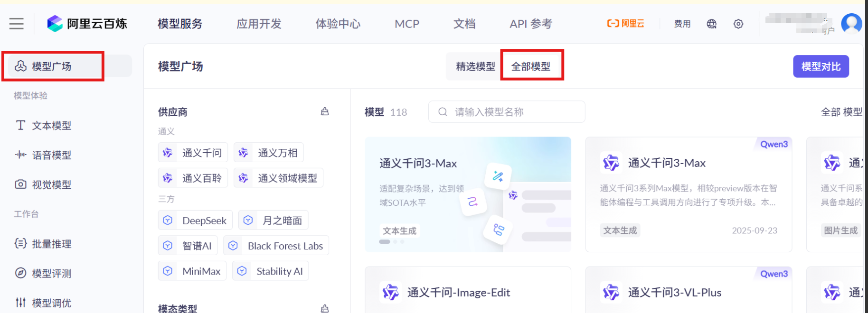Open the 通义千问3-Max banner card
Image resolution: width=868 pixels, height=313 pixels.
tap(468, 194)
